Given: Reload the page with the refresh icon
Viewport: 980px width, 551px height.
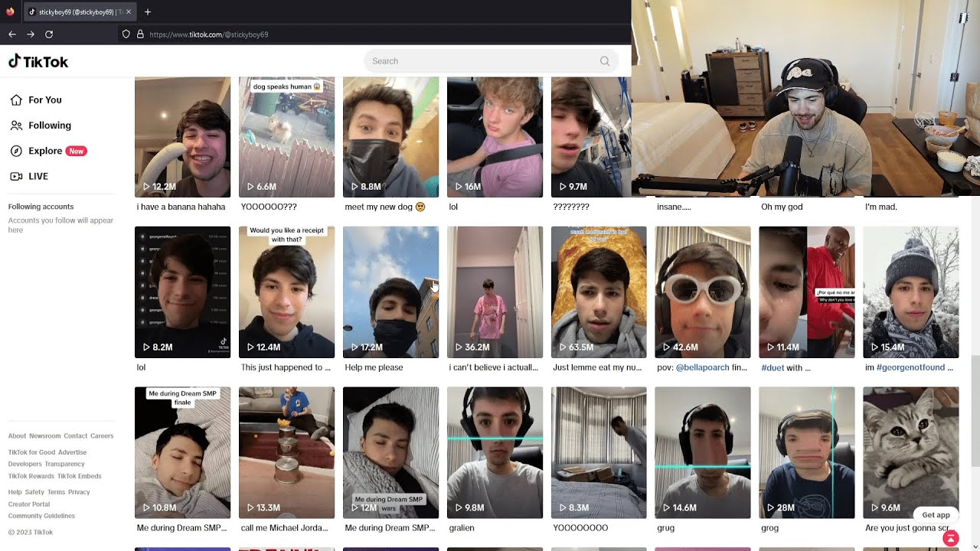Looking at the screenshot, I should 49,34.
